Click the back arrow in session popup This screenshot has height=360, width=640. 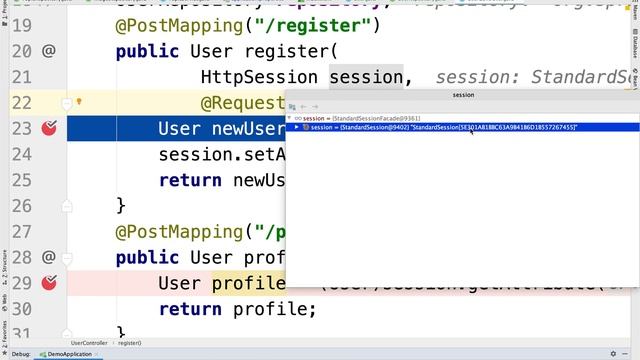click(304, 107)
